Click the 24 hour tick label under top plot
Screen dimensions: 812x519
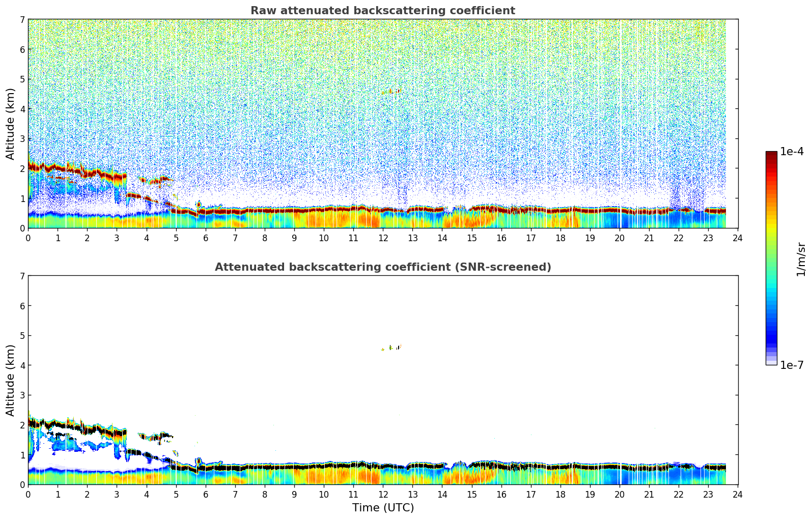pos(738,238)
